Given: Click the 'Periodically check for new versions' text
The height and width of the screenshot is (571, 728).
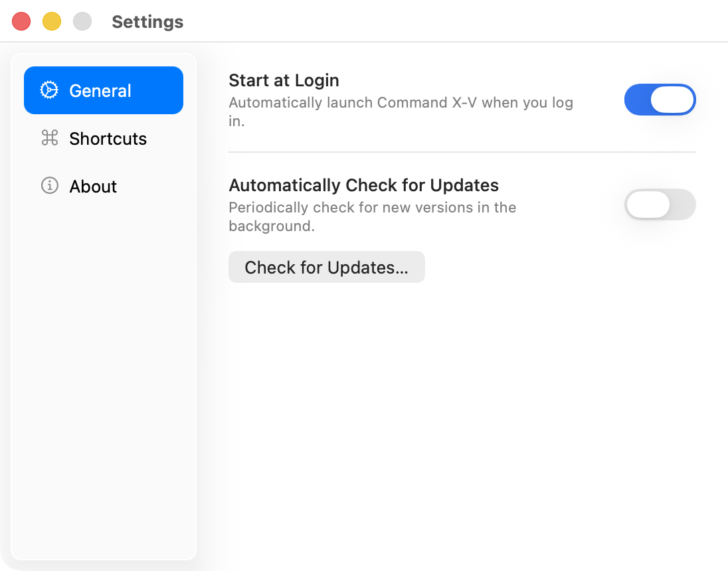Looking at the screenshot, I should (x=373, y=216).
